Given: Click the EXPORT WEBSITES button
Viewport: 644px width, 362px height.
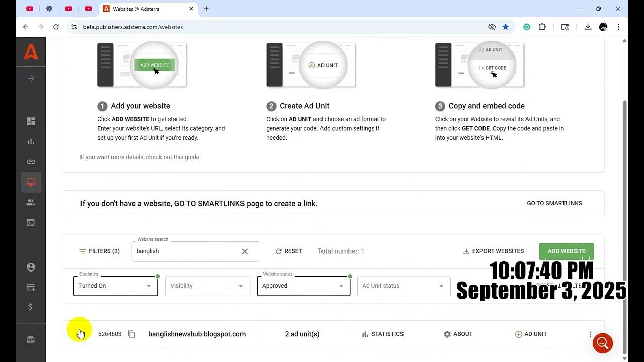Looking at the screenshot, I should pos(494,251).
